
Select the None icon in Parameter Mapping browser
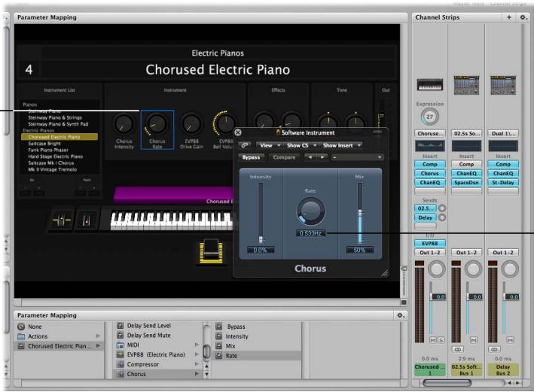(x=21, y=327)
